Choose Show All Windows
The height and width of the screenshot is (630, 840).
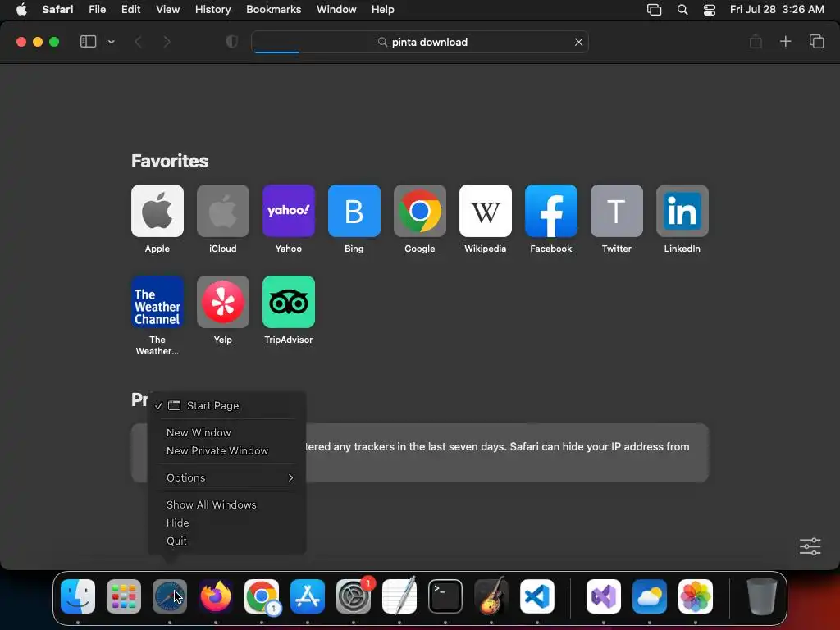[227, 504]
